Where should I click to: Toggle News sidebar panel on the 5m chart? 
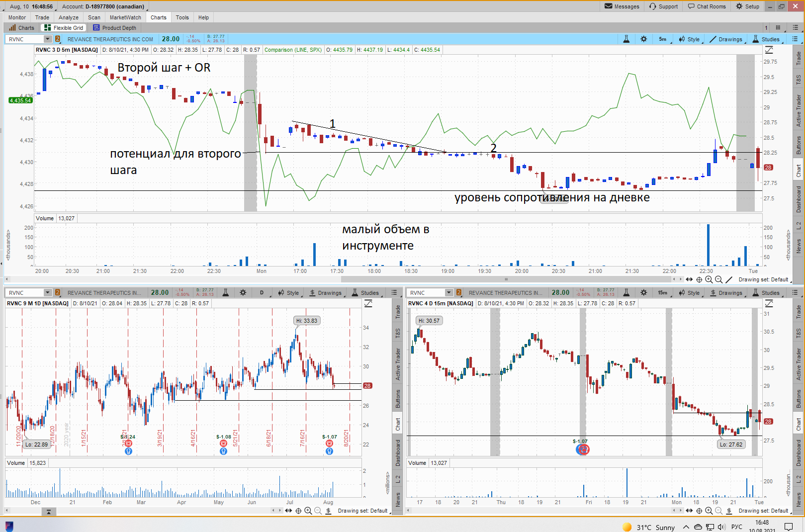point(799,246)
